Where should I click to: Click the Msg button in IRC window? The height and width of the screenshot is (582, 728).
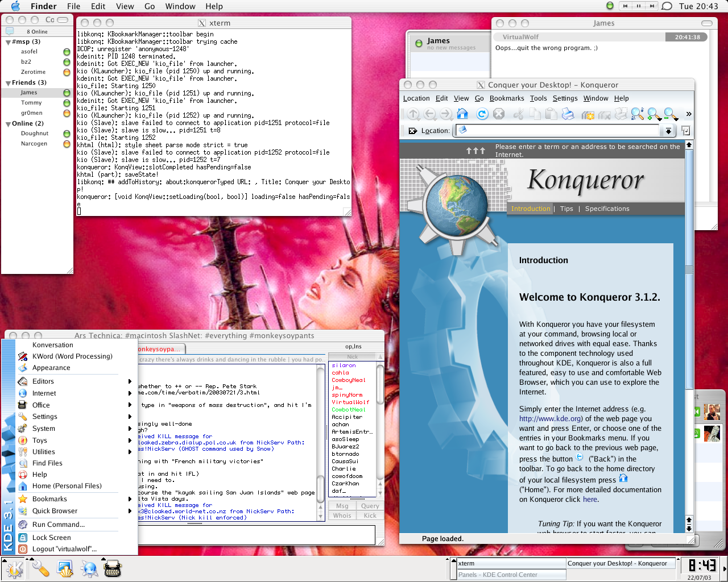[342, 506]
